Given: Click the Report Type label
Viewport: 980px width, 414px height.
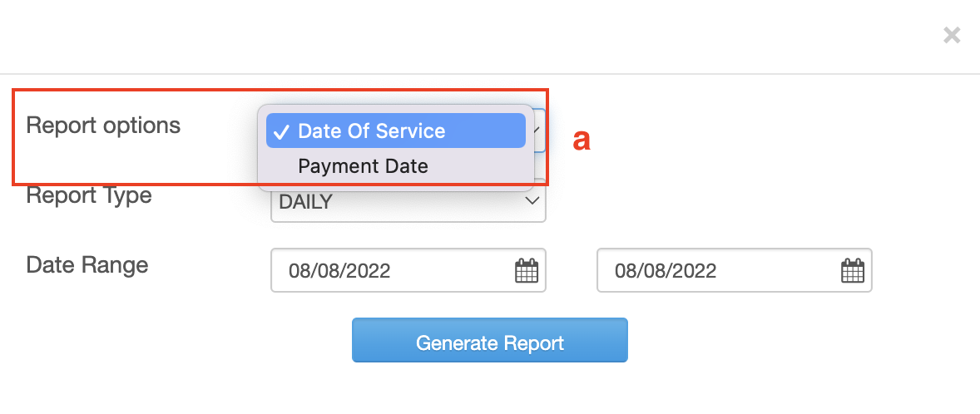Looking at the screenshot, I should click(89, 196).
